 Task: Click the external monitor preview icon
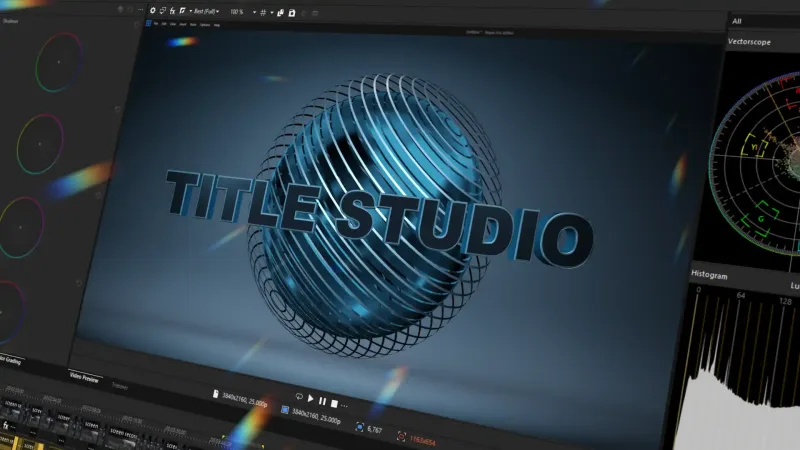(x=162, y=10)
